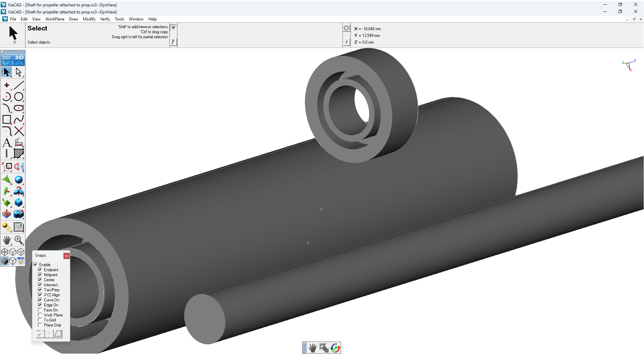Image resolution: width=644 pixels, height=362 pixels.
Task: Choose the Rectangle tool
Action: click(x=7, y=120)
